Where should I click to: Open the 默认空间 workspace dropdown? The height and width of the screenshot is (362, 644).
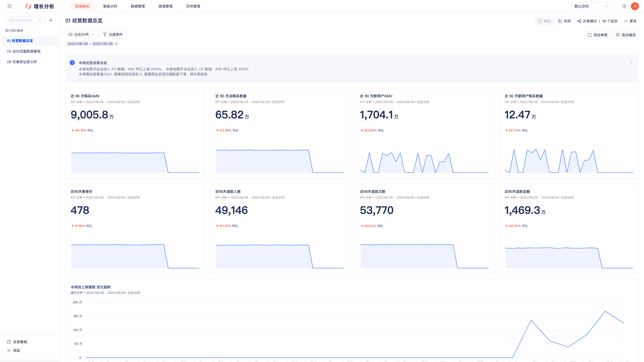click(x=591, y=6)
